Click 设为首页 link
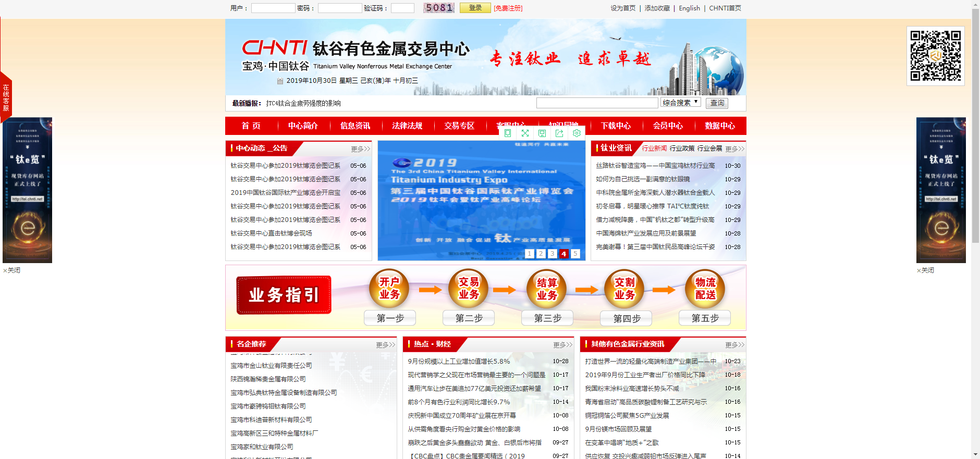This screenshot has width=980, height=459. [x=623, y=8]
